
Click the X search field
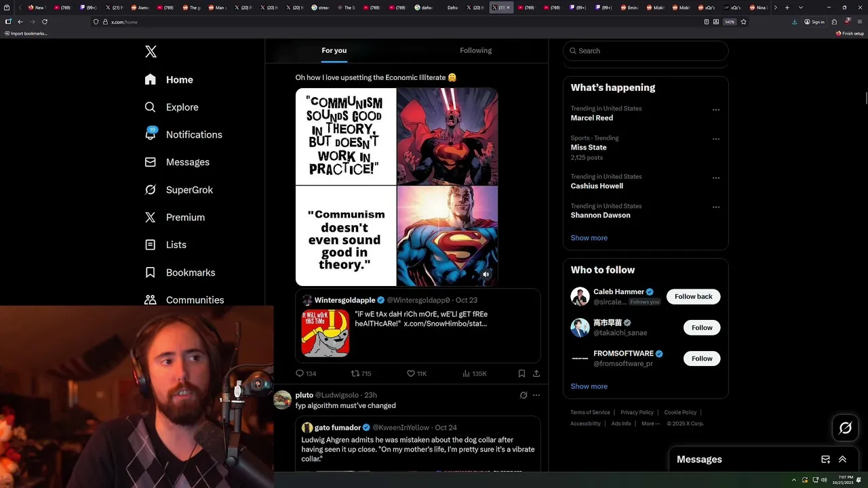(646, 51)
